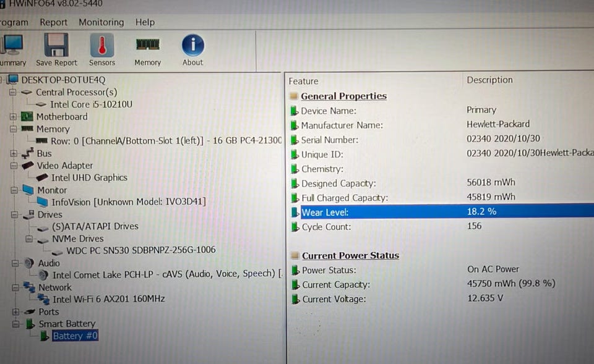Select Intel Core i5-10210U processor entry
The width and height of the screenshot is (594, 364).
[92, 104]
